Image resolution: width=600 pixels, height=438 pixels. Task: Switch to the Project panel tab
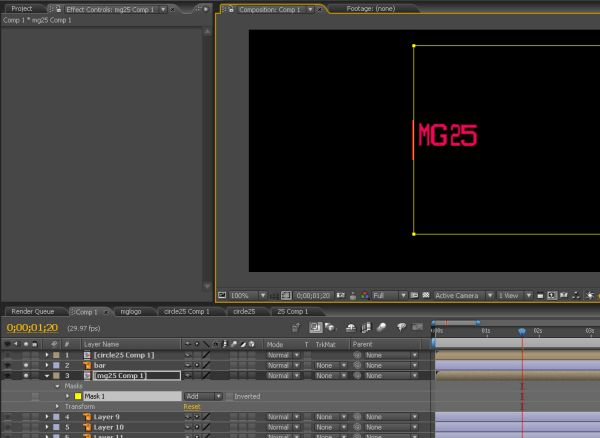[22, 8]
